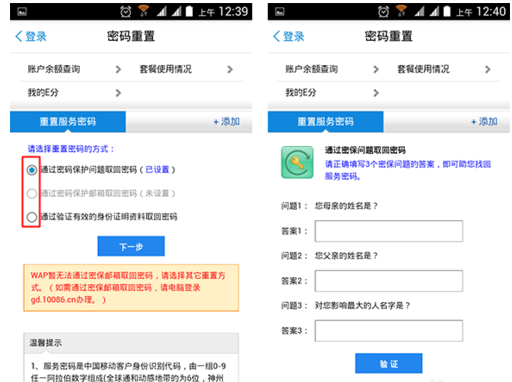
Task: Tap +添加 in the left screen
Action: [x=227, y=122]
